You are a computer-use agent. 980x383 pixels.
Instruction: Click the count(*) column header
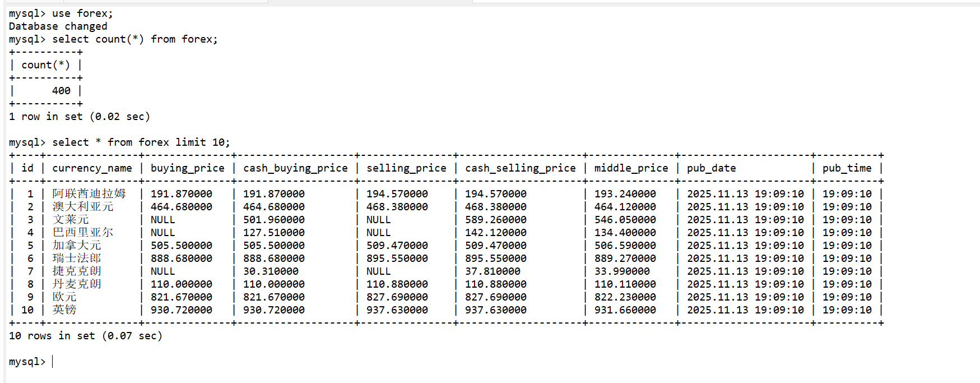(x=46, y=65)
